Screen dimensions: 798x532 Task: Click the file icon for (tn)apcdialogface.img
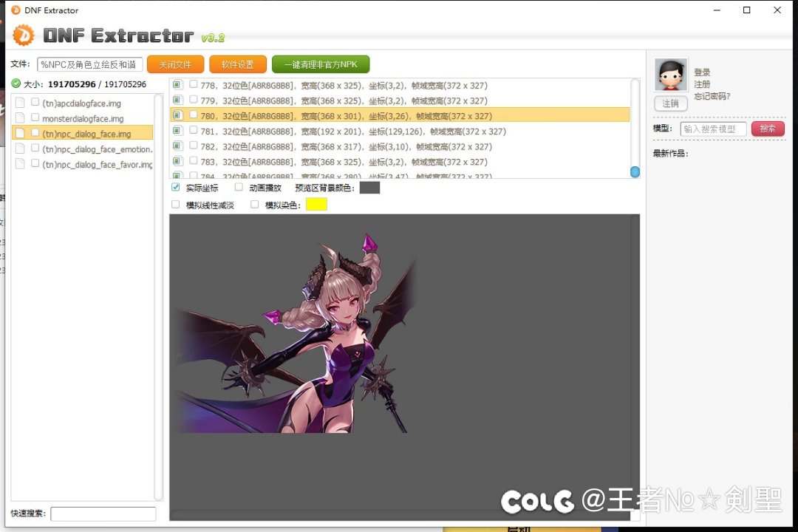tap(20, 103)
